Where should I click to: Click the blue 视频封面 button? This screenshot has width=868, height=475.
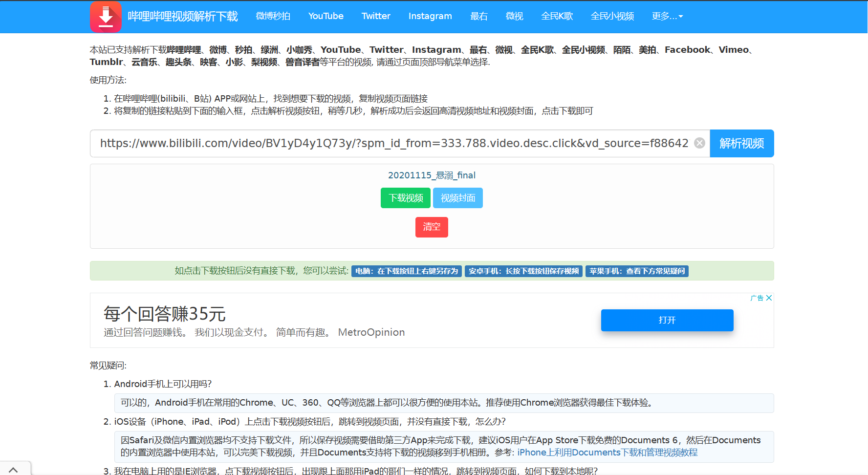click(x=458, y=198)
